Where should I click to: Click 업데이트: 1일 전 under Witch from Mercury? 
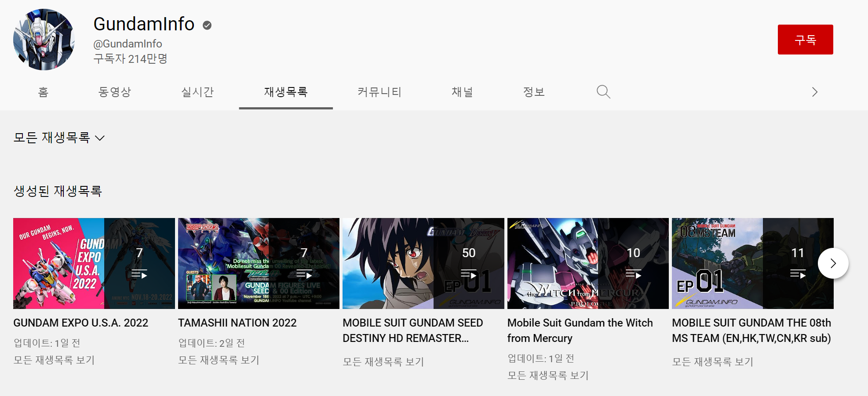click(x=541, y=358)
